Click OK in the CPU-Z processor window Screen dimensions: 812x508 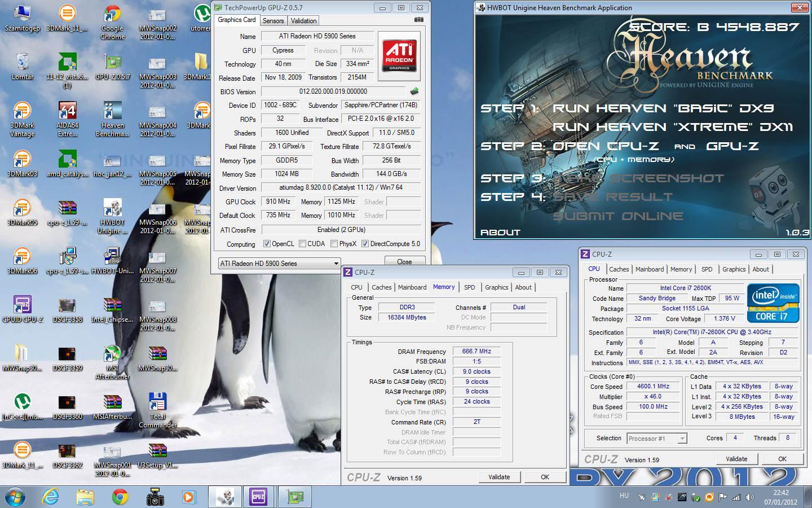point(782,459)
